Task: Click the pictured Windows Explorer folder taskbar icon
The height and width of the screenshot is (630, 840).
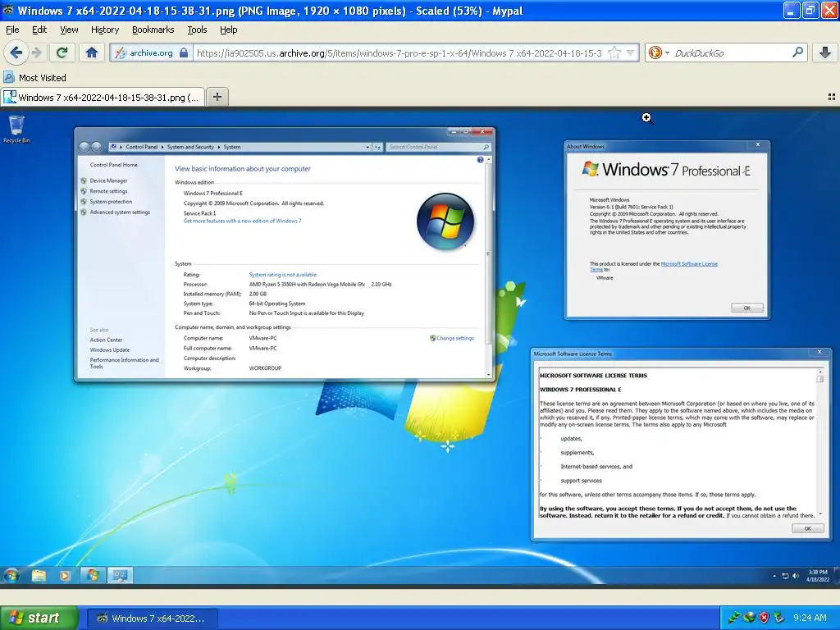Action: tap(39, 576)
